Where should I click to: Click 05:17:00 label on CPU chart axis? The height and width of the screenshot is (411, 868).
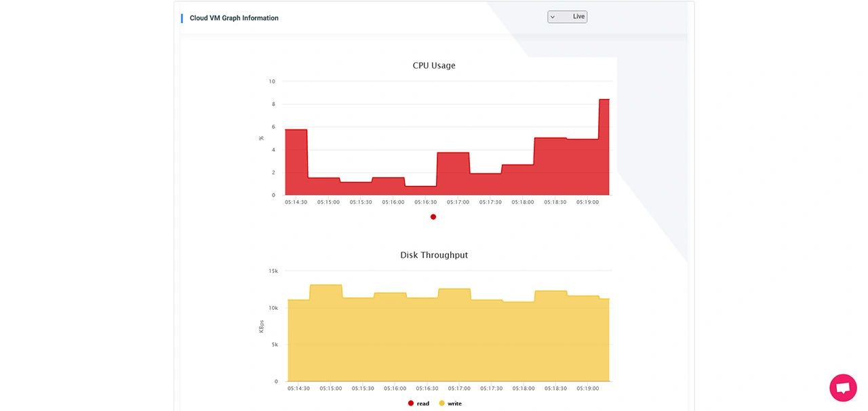[x=458, y=202]
